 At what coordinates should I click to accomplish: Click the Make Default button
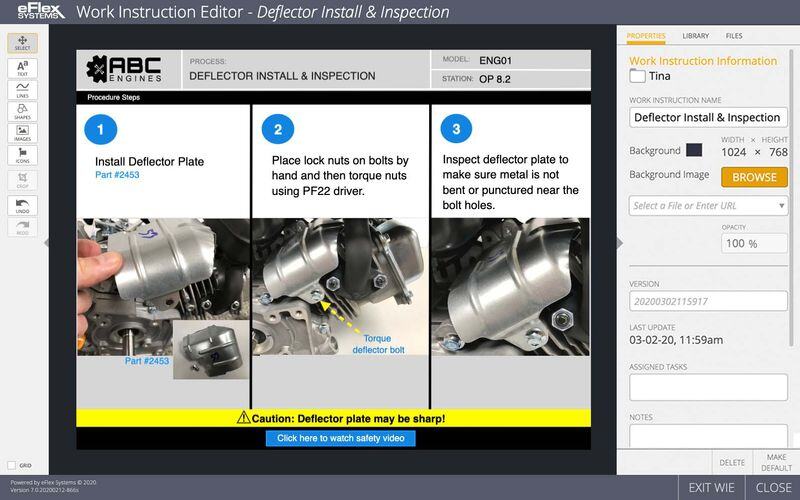click(x=776, y=462)
